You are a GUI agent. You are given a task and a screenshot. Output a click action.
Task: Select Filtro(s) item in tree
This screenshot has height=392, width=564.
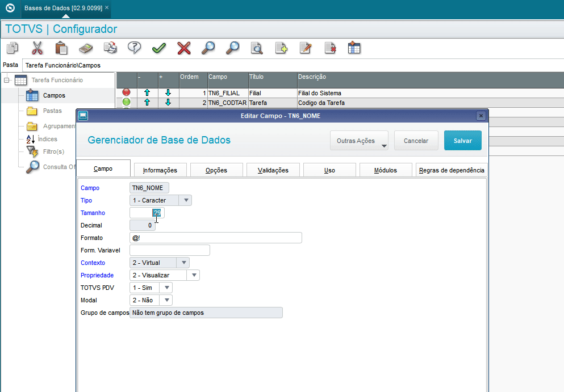coord(53,151)
